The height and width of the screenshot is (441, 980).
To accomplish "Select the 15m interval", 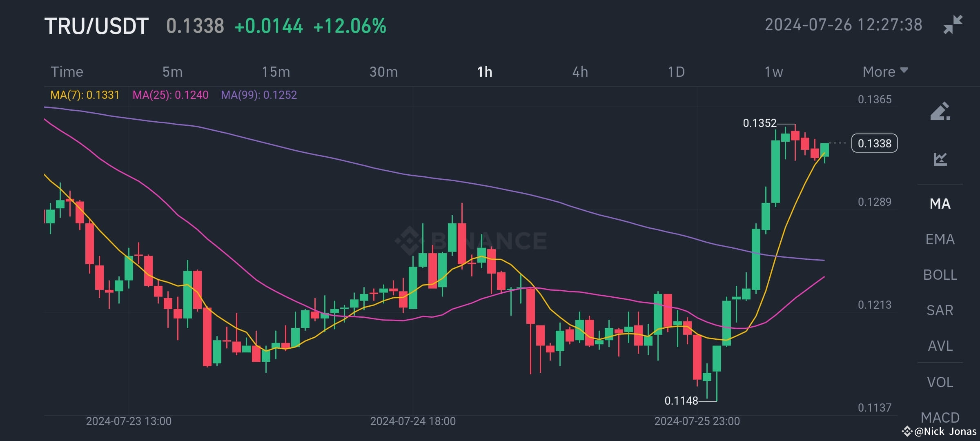I will point(276,71).
